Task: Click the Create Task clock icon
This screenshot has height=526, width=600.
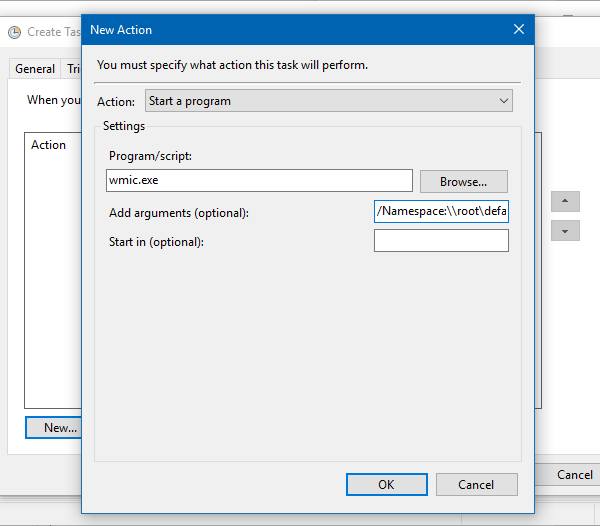Action: tap(15, 32)
